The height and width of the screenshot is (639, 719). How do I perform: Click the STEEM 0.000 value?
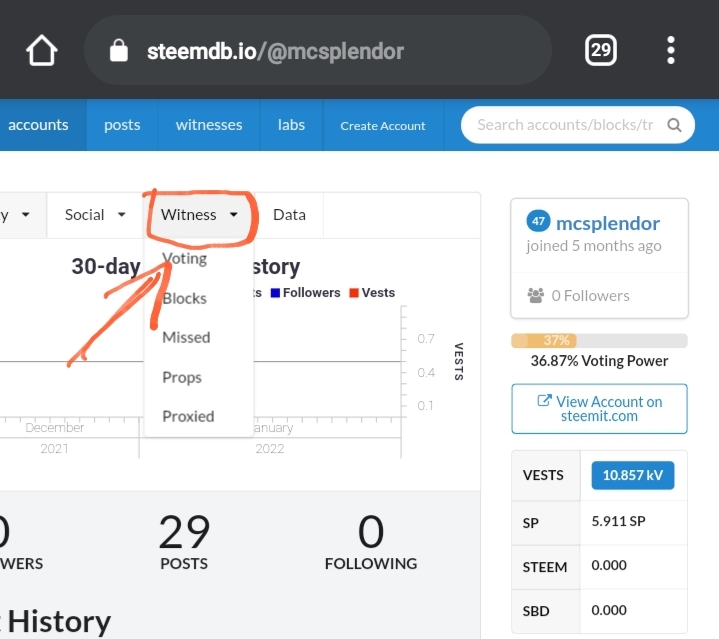[608, 565]
